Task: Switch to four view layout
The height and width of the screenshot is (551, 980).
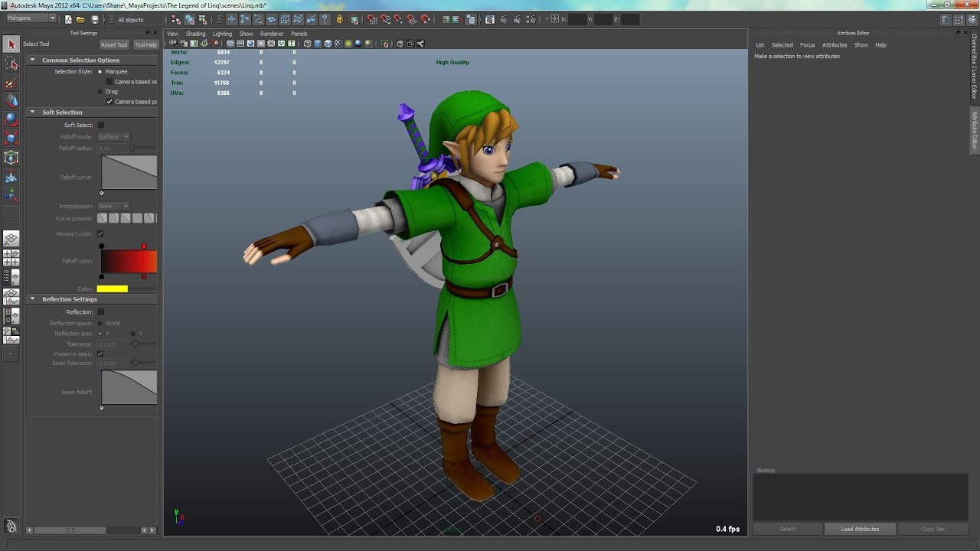Action: [11, 258]
